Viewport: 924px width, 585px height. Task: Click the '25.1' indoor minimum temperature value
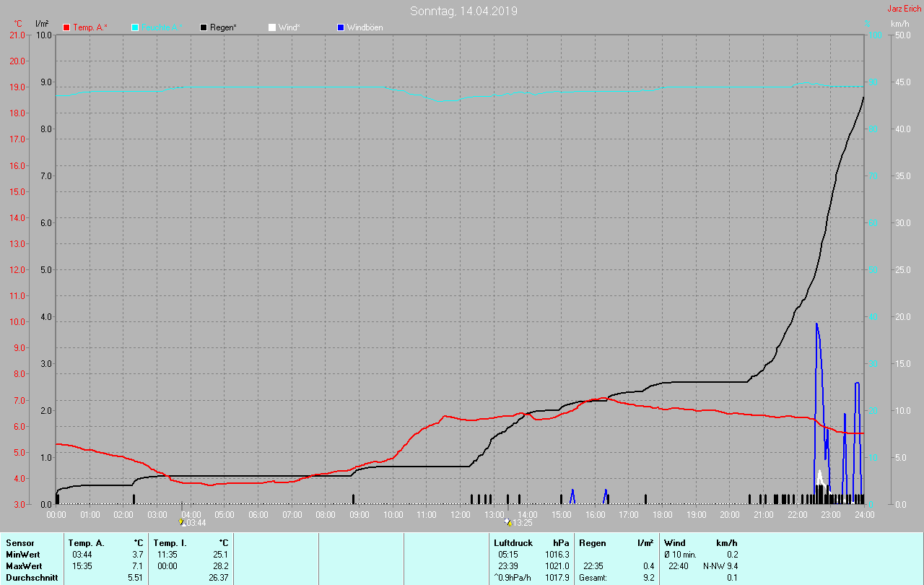pyautogui.click(x=221, y=555)
